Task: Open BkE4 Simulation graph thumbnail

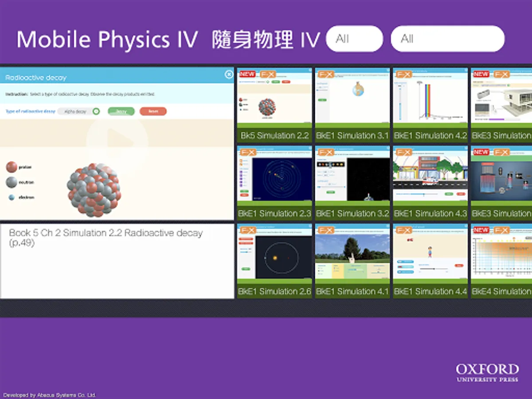Action: [501, 261]
